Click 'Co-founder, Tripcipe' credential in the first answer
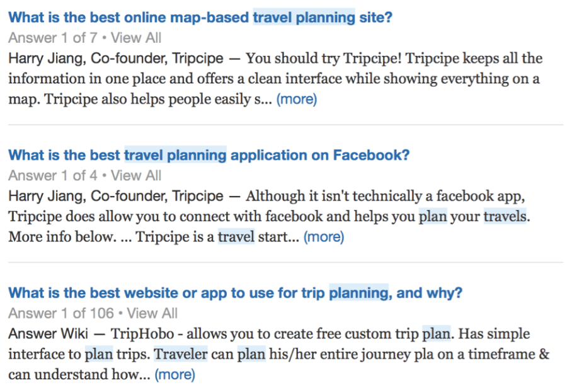Screen dimensions: 567x392 coord(157,58)
